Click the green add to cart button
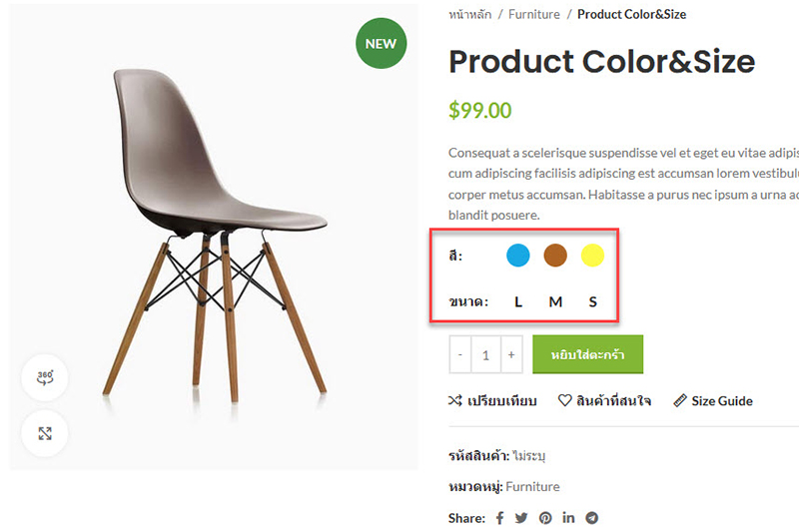The height and width of the screenshot is (532, 799). pyautogui.click(x=587, y=354)
